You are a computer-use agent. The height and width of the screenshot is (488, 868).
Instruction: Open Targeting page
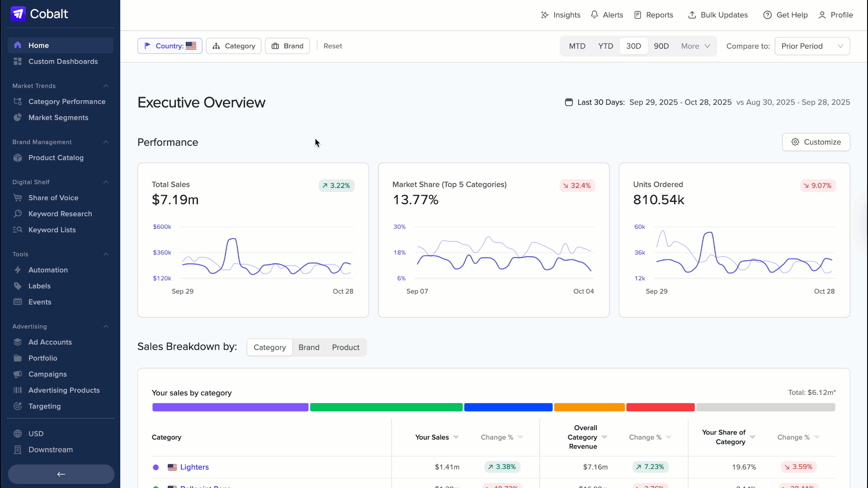coord(61,406)
